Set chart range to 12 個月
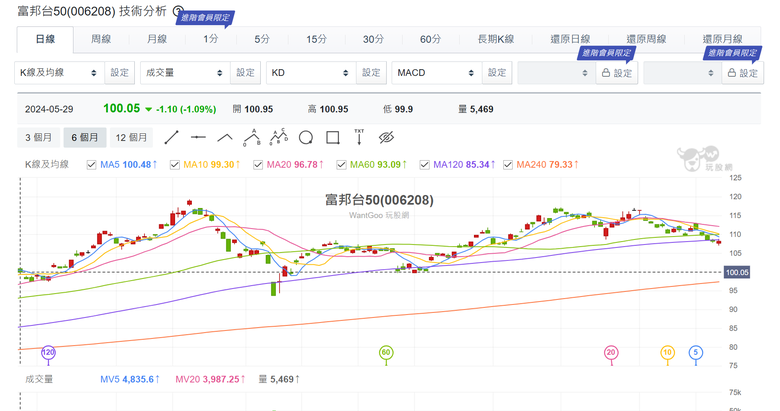The image size is (780, 411). [x=131, y=137]
